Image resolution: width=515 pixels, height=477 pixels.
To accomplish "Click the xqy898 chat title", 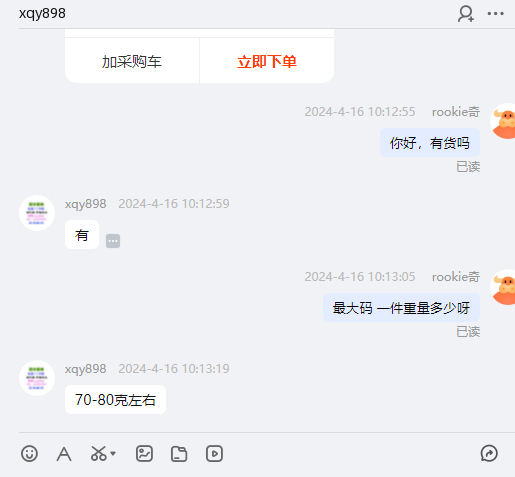I will pos(42,13).
